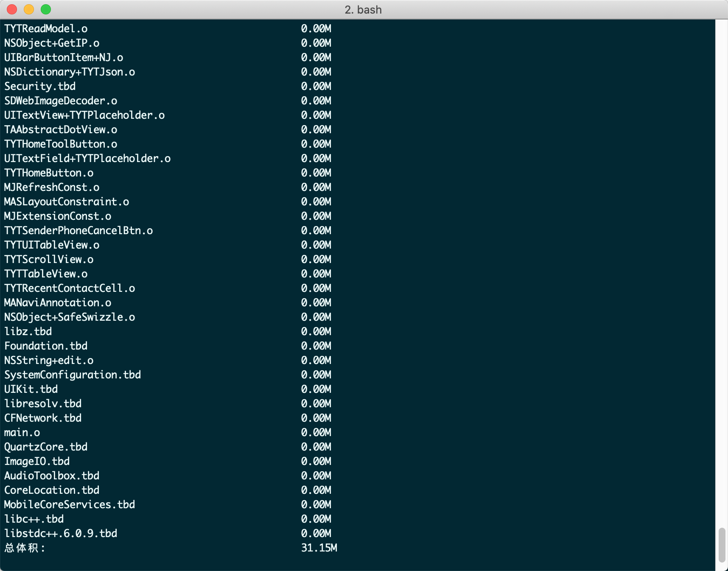This screenshot has height=571, width=728.
Task: Click the NSObject+SafeSwizzle.o entry
Action: point(70,317)
